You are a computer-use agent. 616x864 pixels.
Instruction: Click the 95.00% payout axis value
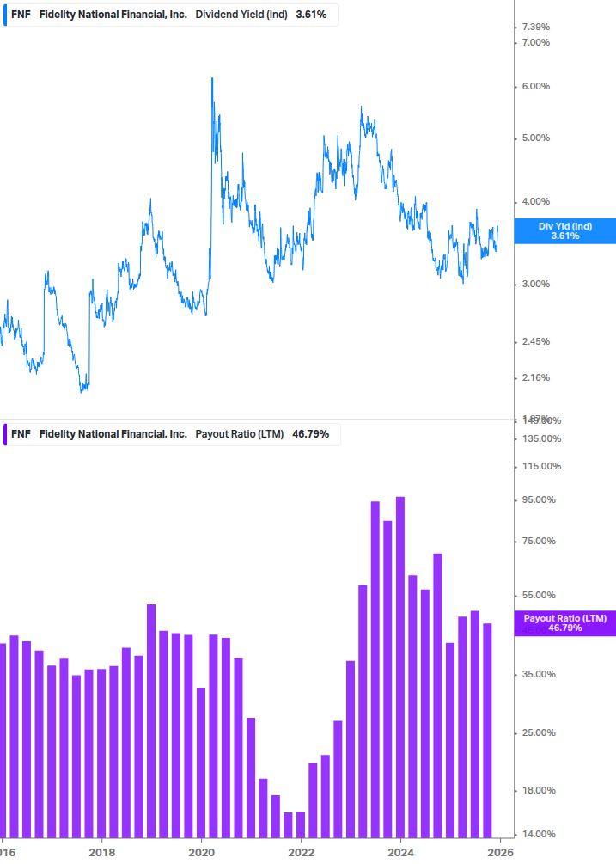539,500
